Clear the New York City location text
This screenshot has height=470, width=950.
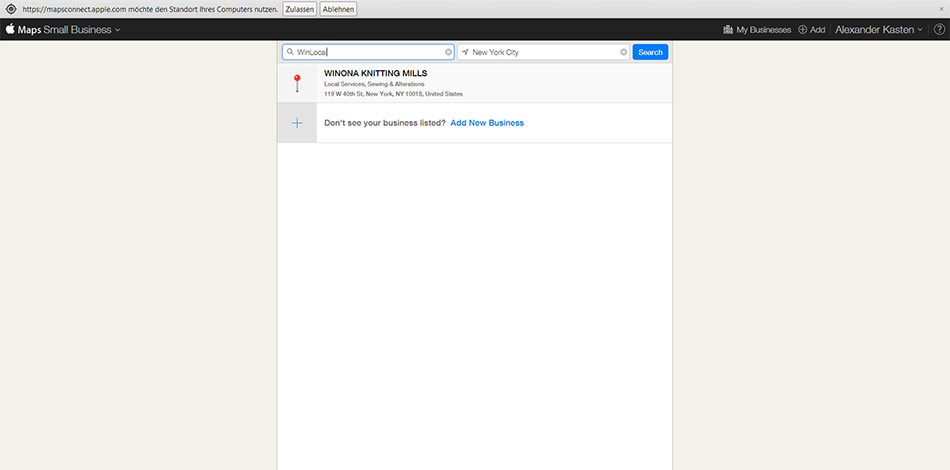pyautogui.click(x=623, y=52)
